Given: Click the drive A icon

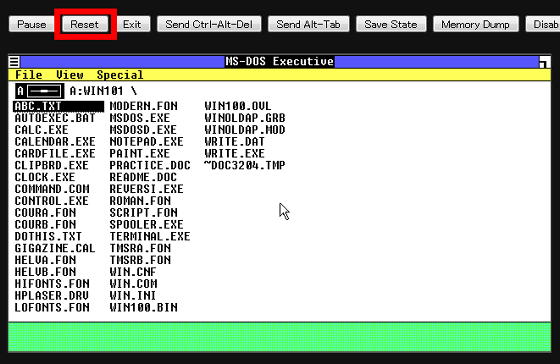Looking at the screenshot, I should [x=40, y=91].
